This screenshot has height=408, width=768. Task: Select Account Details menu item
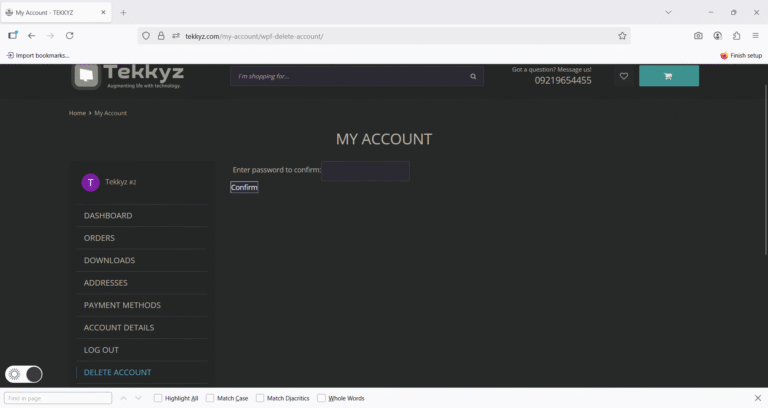[118, 328]
